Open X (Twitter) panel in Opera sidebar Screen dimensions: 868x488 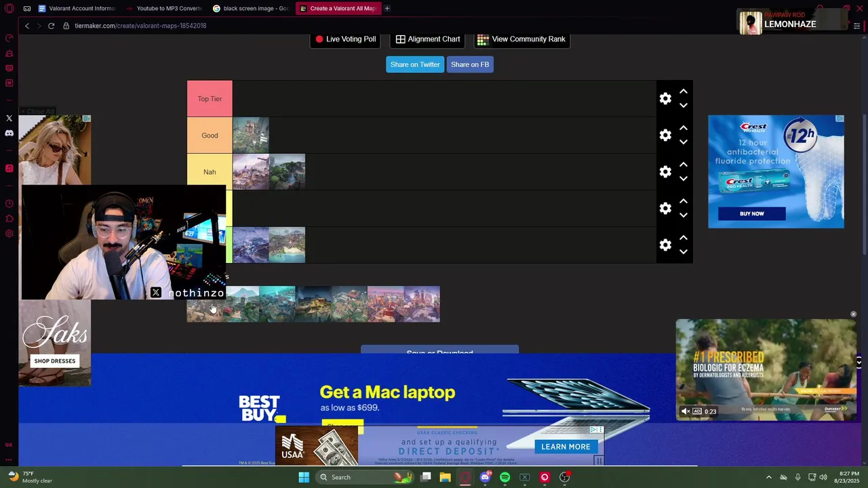(9, 119)
